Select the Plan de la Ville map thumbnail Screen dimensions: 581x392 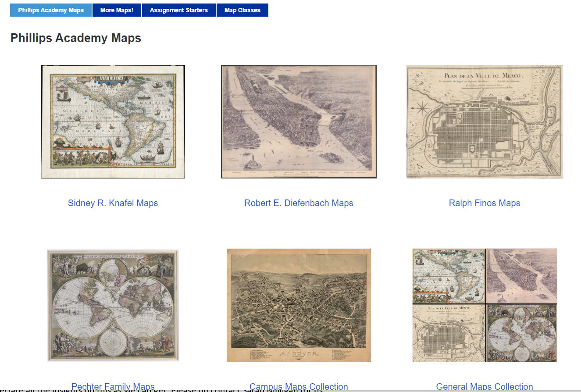(485, 121)
